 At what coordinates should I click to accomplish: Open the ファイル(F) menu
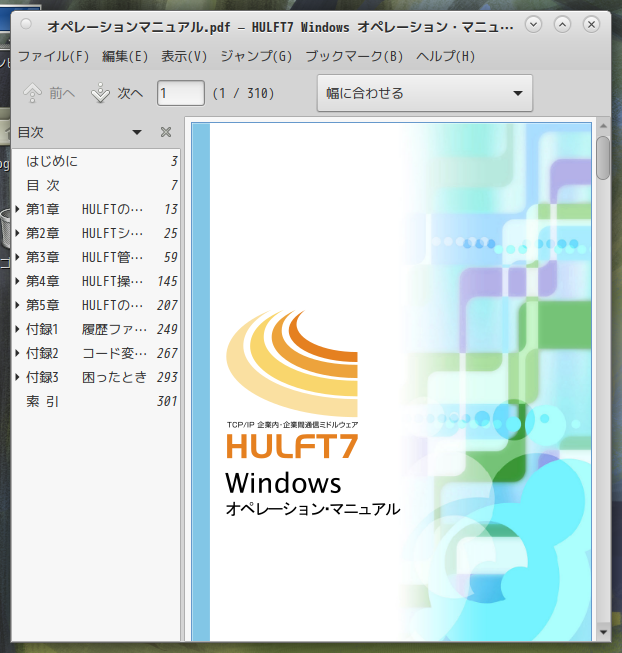coord(53,56)
